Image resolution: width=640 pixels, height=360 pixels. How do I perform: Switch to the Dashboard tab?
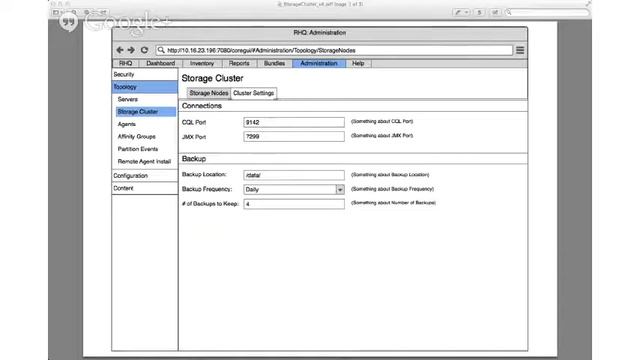(160, 63)
